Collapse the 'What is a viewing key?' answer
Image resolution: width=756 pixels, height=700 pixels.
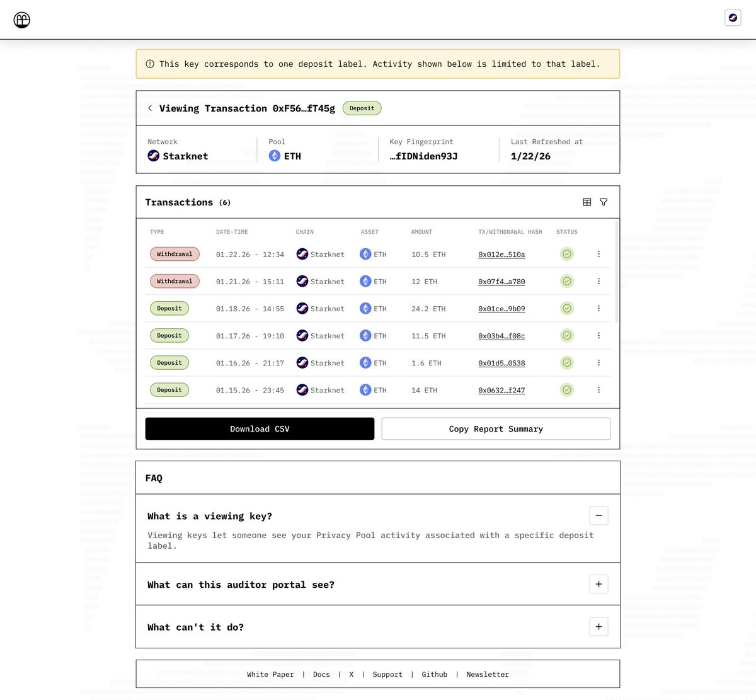pyautogui.click(x=598, y=515)
